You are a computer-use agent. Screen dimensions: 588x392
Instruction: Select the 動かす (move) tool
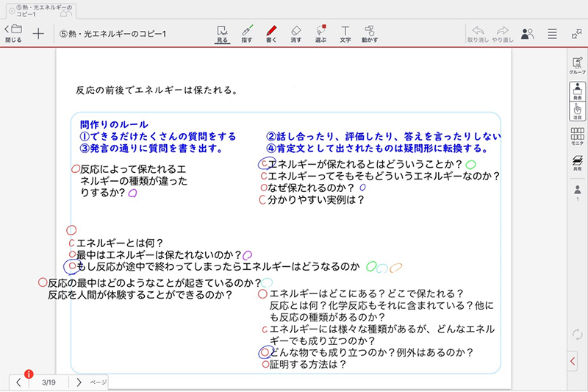coord(369,34)
